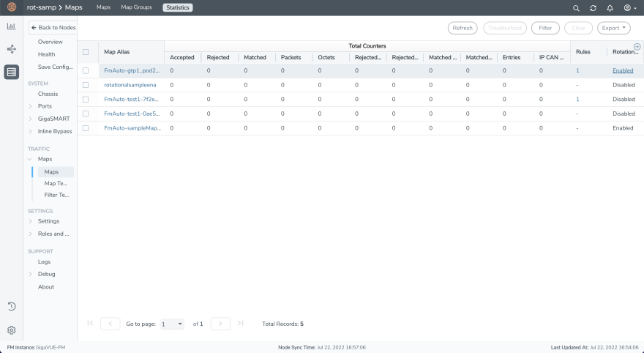The height and width of the screenshot is (353, 644).
Task: Open the notifications bell icon
Action: click(x=610, y=8)
